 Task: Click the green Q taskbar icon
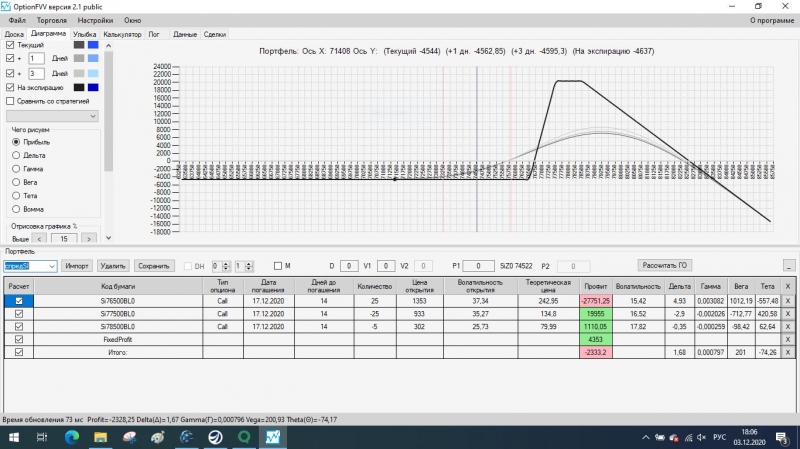(244, 437)
